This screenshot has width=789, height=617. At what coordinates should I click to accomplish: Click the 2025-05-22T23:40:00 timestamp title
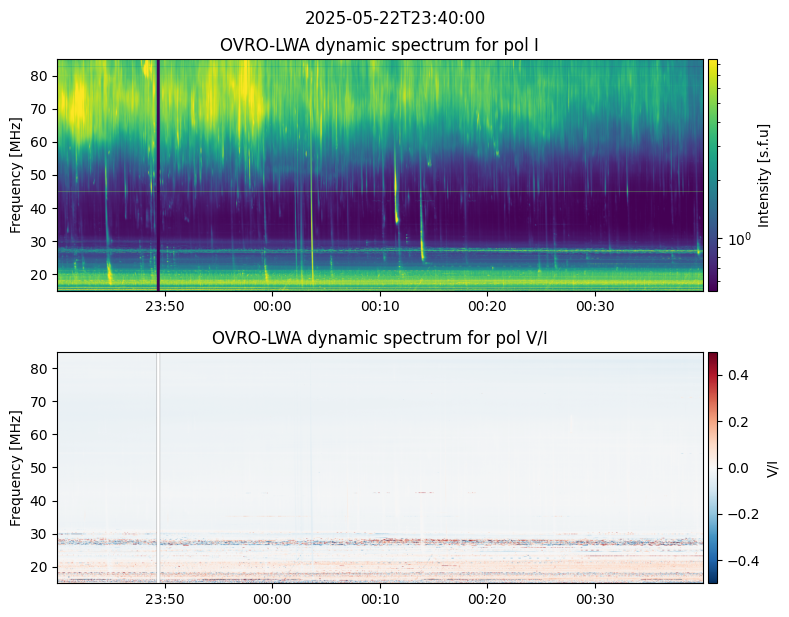[380, 18]
